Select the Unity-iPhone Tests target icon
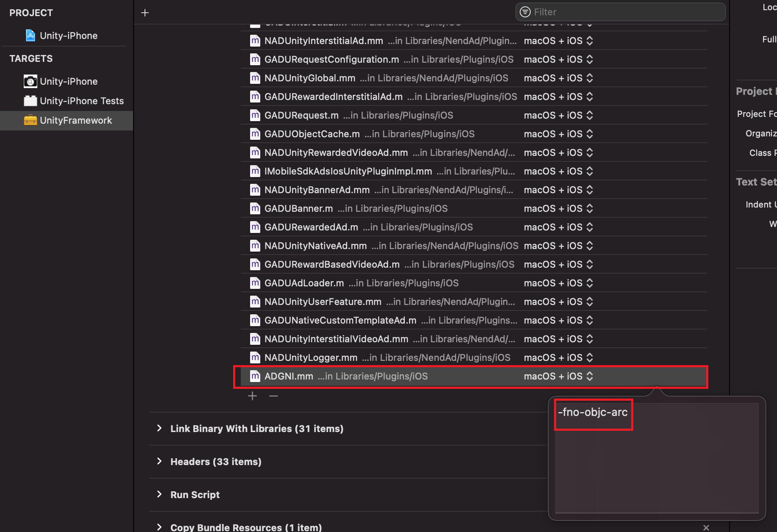This screenshot has height=532, width=777. coord(30,101)
